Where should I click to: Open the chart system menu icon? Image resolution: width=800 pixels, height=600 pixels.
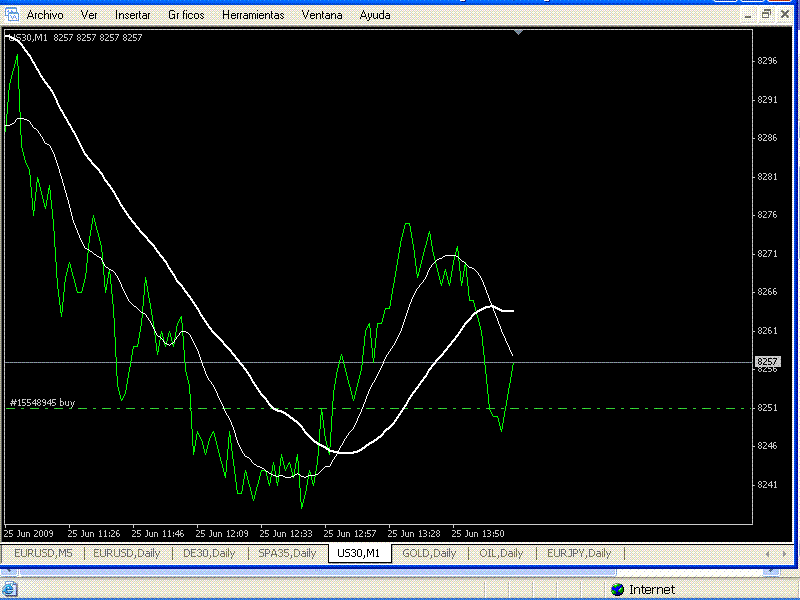12,15
